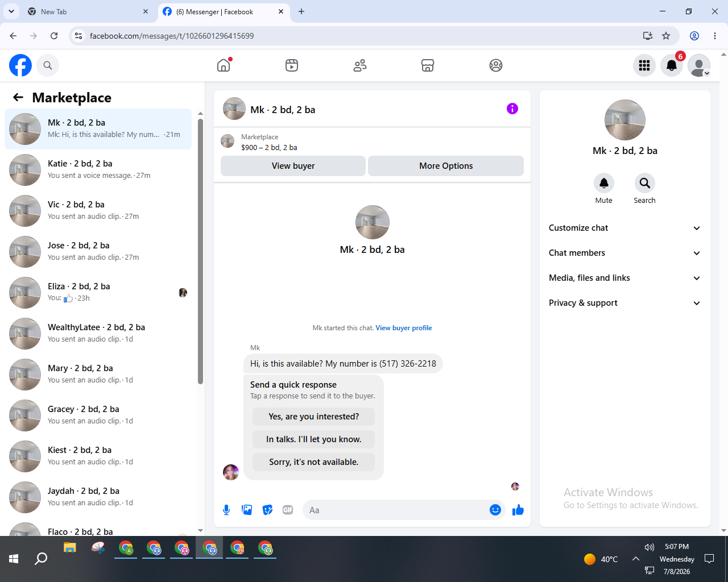
Task: Open the Facebook menu grid icon
Action: coord(644,65)
